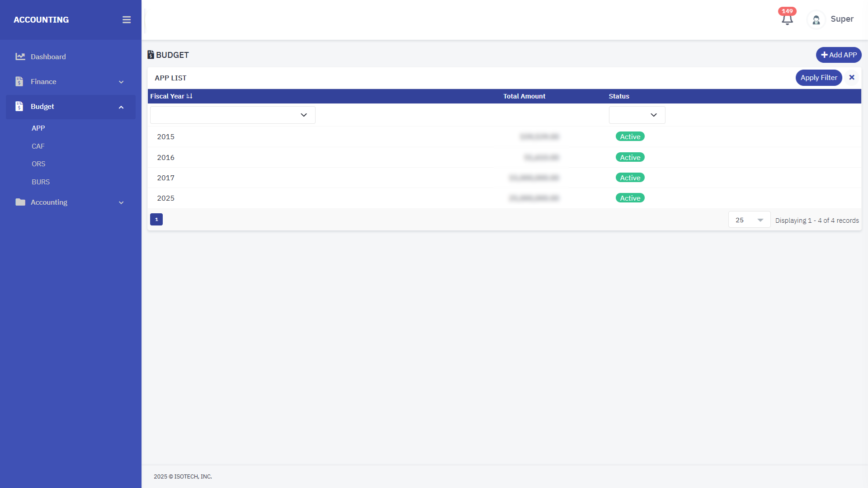
Task: Expand the Accounting menu chevron
Action: [121, 202]
